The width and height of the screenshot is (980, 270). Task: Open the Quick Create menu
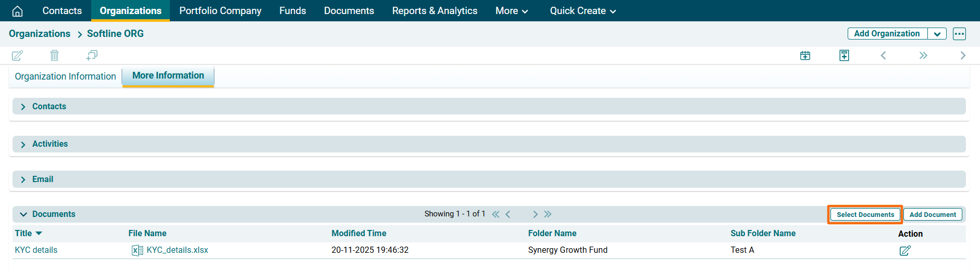pos(582,11)
